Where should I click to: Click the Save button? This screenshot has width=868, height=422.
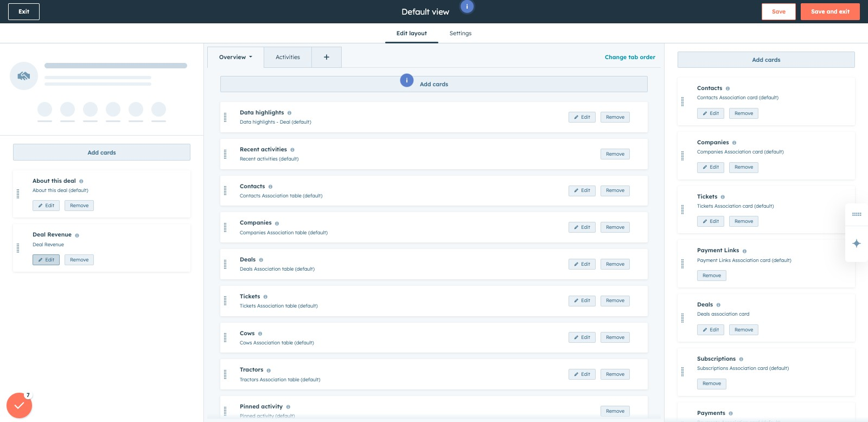(778, 11)
